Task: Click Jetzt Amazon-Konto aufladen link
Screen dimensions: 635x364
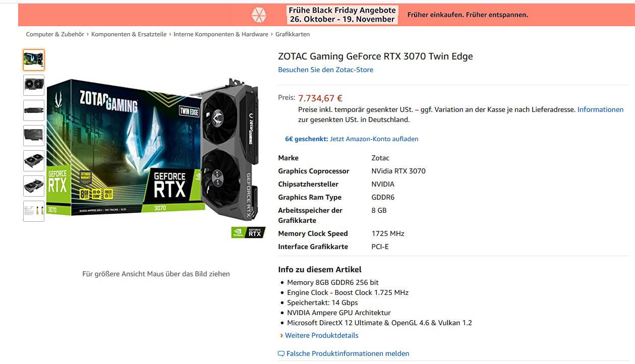Action: pyautogui.click(x=374, y=139)
